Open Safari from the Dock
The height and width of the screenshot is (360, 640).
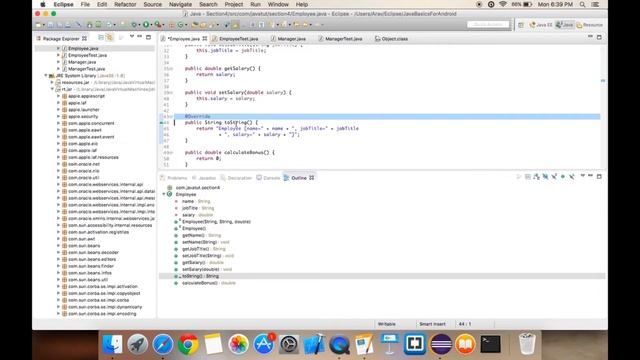[162, 344]
